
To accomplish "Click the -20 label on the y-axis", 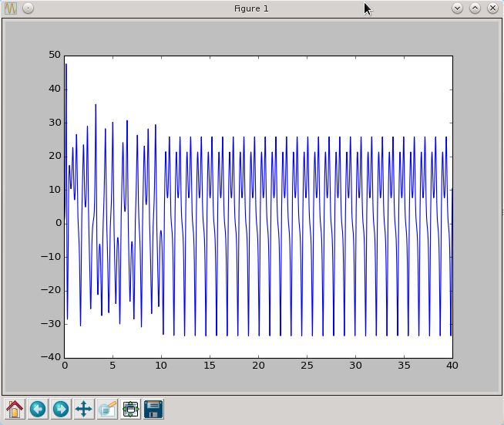I will coord(51,290).
